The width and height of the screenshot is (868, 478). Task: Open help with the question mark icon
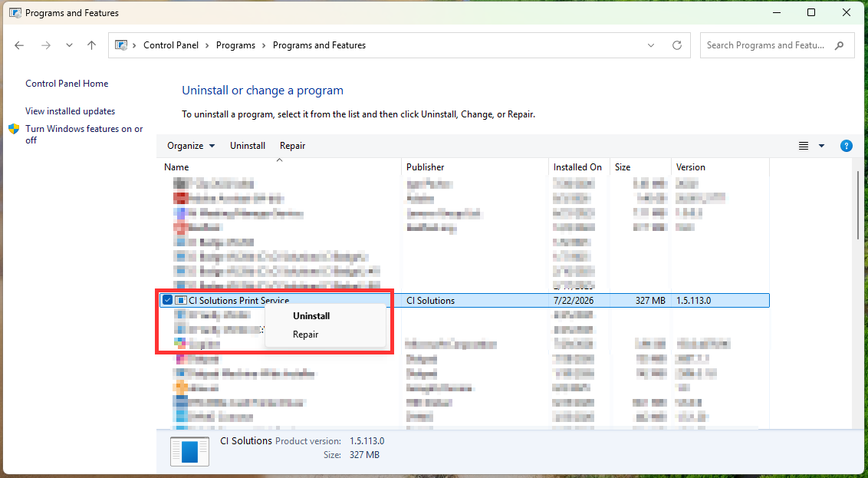point(846,146)
